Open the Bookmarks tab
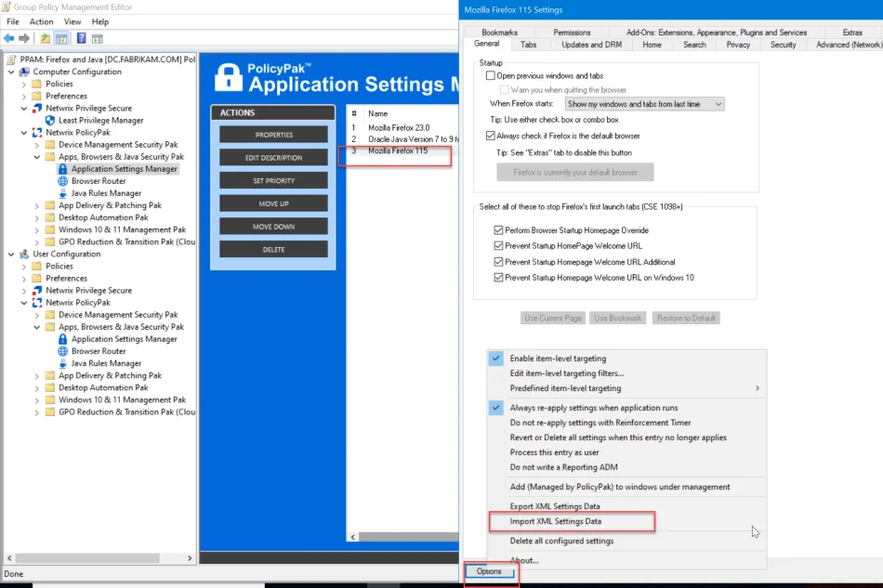The height and width of the screenshot is (588, 883). 499,33
